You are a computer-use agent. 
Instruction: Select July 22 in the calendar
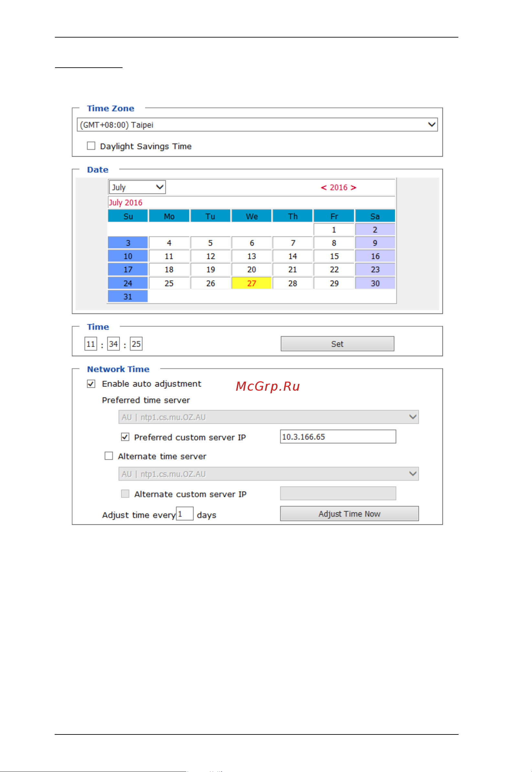(334, 270)
